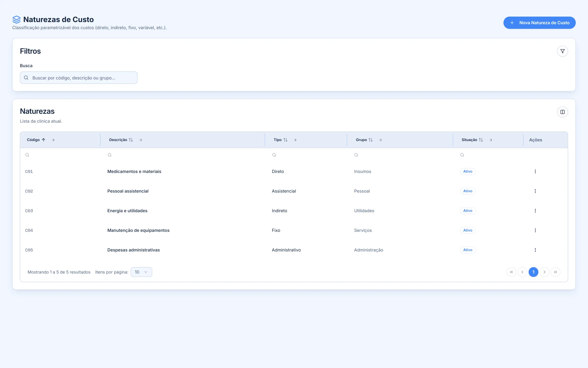
Task: Click the pin icon beside Código header
Action: point(53,140)
